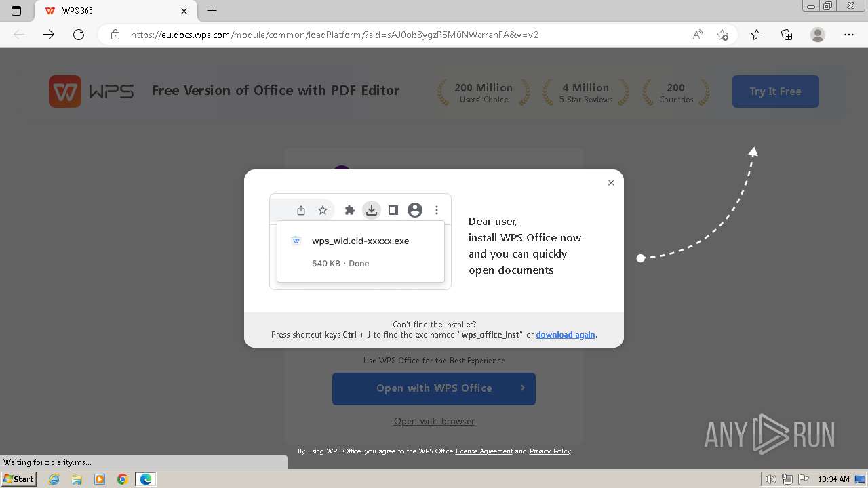Click the illustrated download icon in dialog
Image resolution: width=868 pixels, height=488 pixels.
point(371,210)
